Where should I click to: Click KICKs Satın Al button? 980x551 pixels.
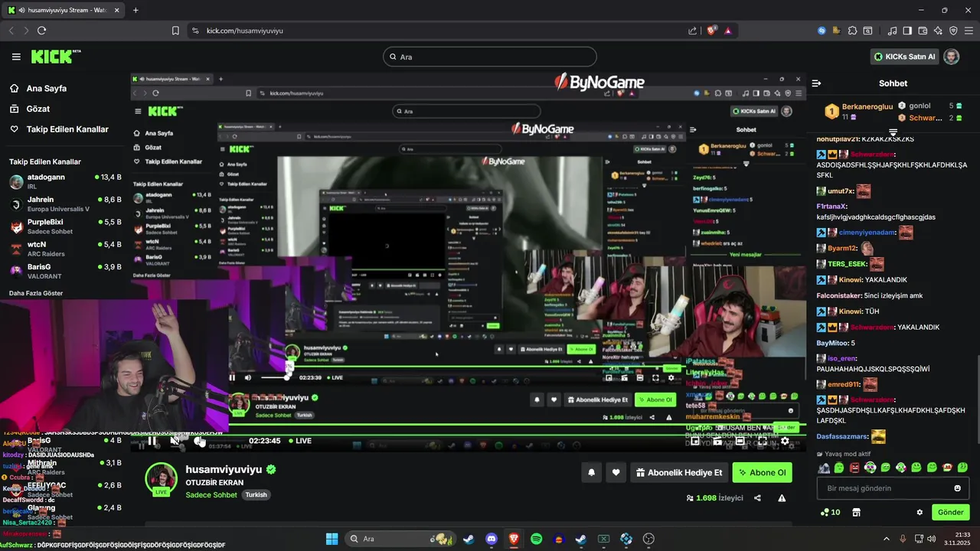point(905,57)
